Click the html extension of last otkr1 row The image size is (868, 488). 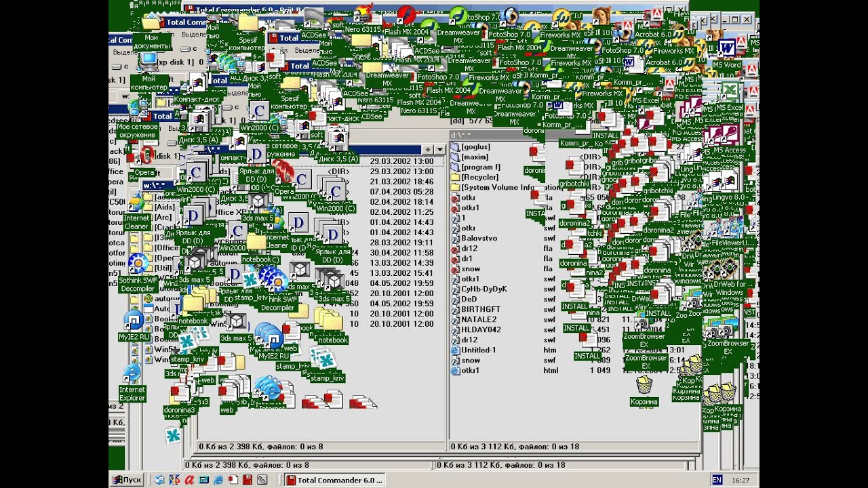coord(551,371)
